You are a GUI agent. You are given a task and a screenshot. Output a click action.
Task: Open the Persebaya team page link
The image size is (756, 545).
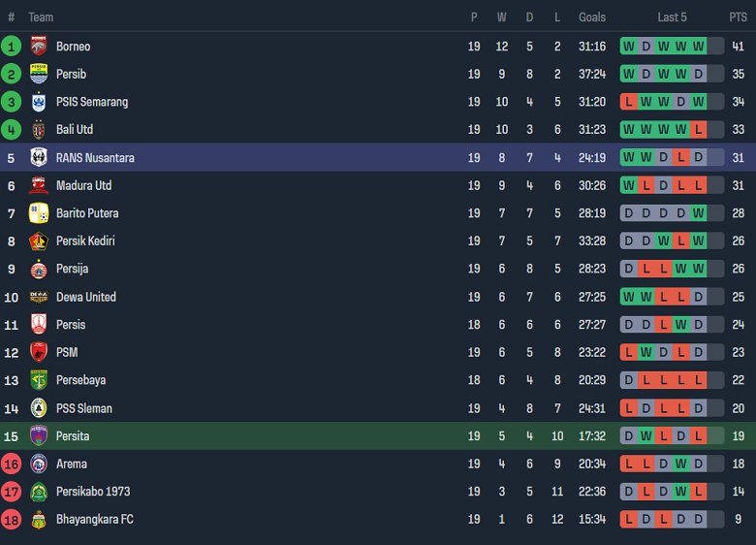pyautogui.click(x=80, y=380)
